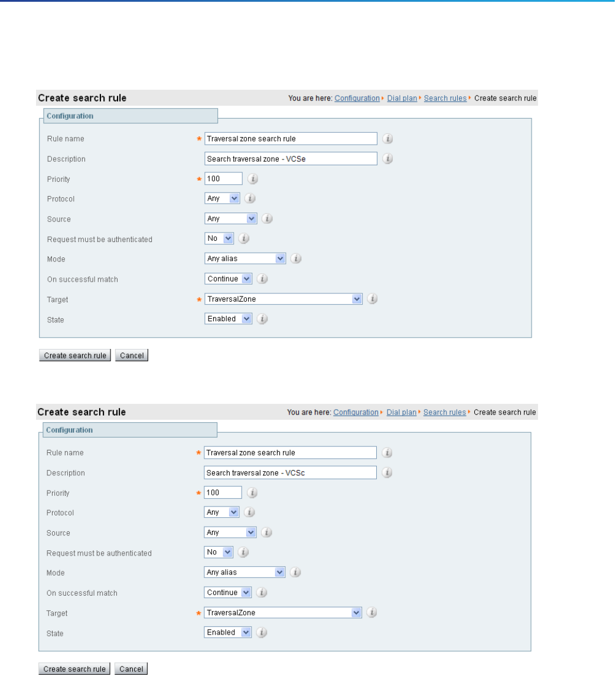Follow the Configuration breadcrumb link above the VCSe form
Screen dimensions: 616x676
coord(357,98)
